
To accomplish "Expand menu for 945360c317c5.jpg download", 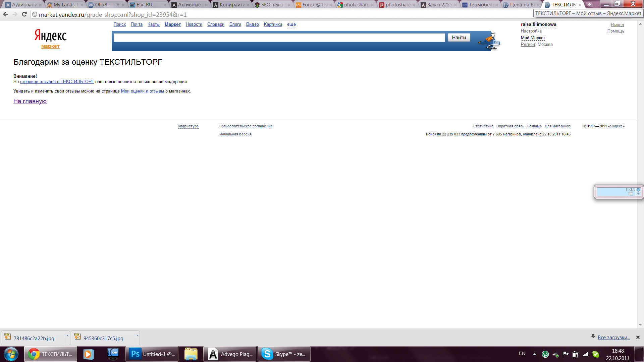I will pyautogui.click(x=137, y=335).
